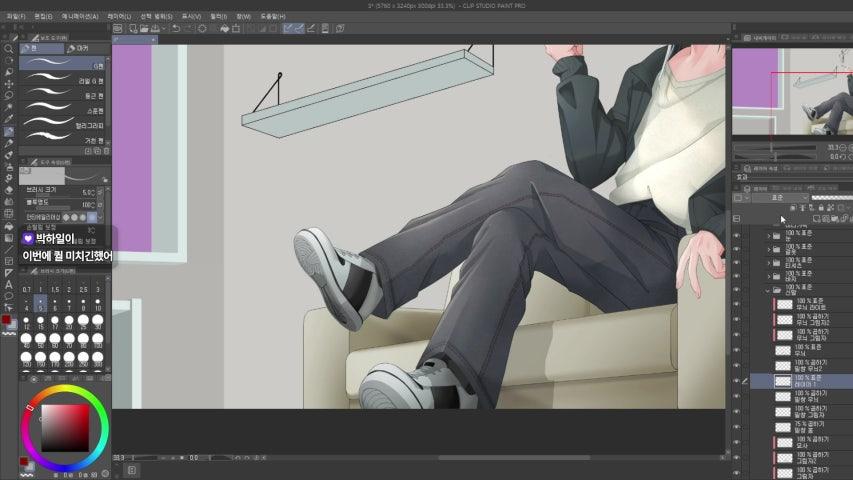The image size is (853, 480).
Task: Click the navigator preview thumbnail
Action: tap(790, 92)
